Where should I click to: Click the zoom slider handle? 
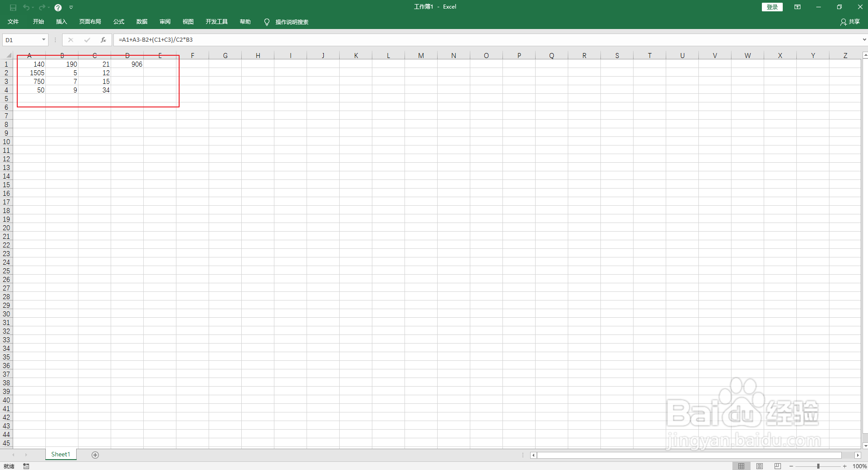[818, 466]
